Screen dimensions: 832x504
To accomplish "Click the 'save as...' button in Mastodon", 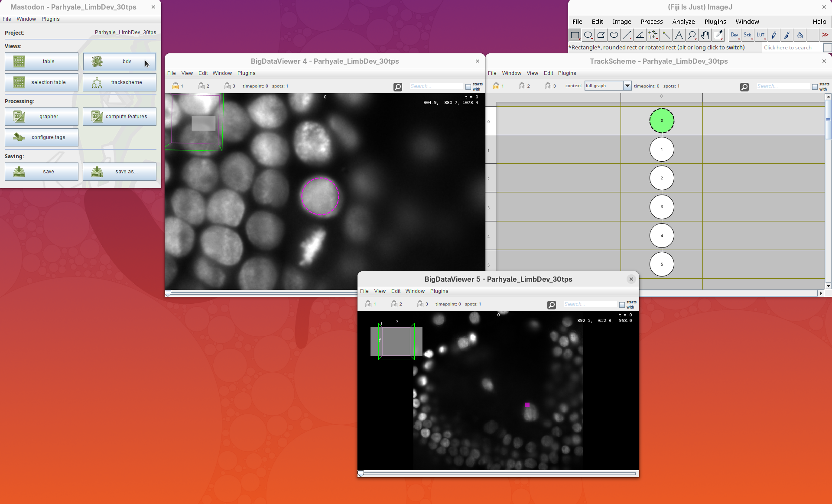I will coord(120,172).
